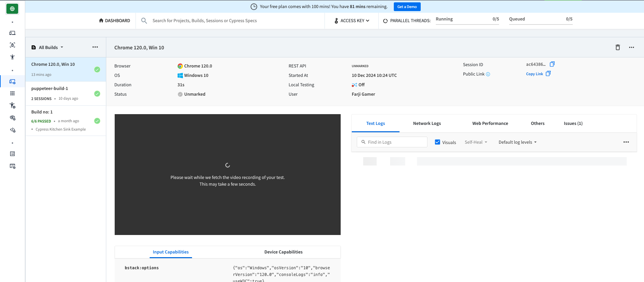Open the code-gear sidebar icon
Viewport: 644px width, 282px height.
[12, 130]
